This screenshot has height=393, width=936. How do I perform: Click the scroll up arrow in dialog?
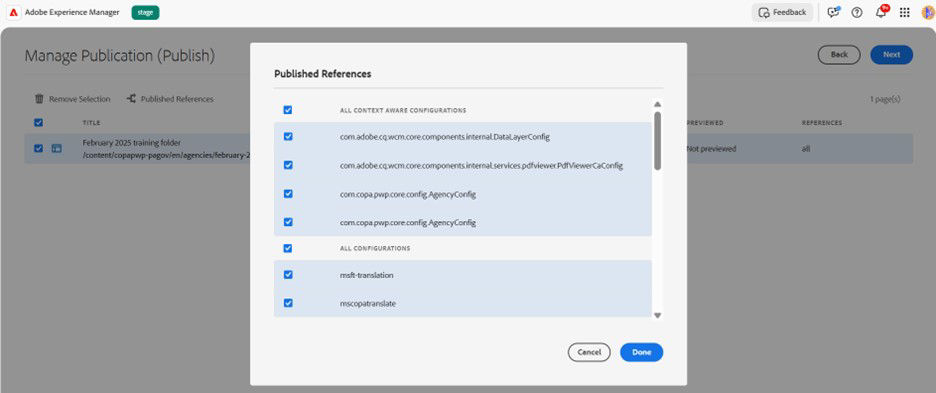[x=657, y=105]
